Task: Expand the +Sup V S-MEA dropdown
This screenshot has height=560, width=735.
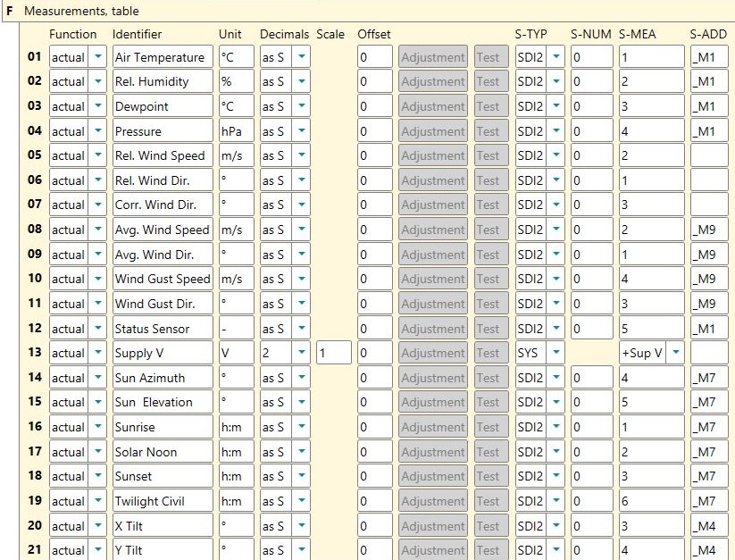Action: [675, 353]
